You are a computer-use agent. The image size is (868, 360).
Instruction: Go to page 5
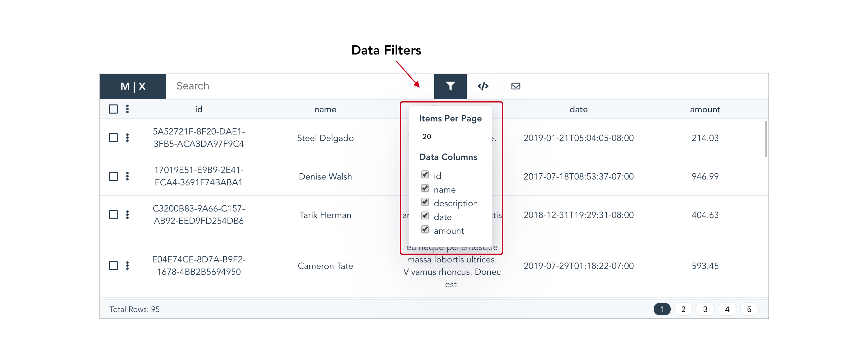(749, 309)
